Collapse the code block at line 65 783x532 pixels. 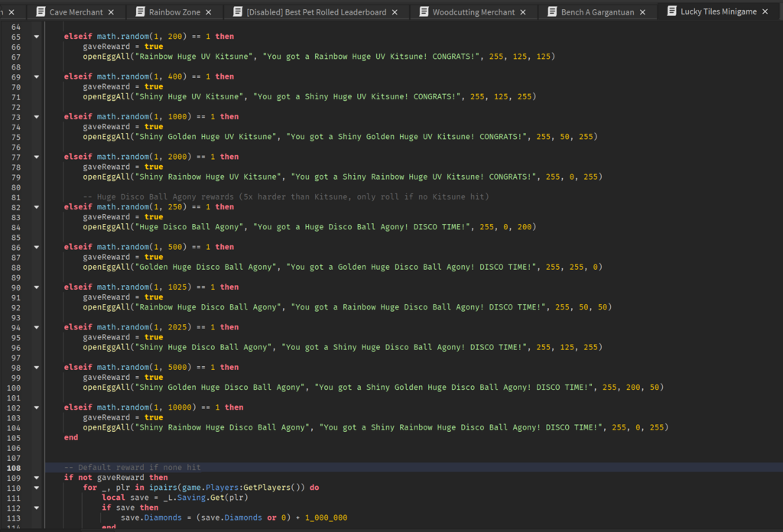click(36, 37)
